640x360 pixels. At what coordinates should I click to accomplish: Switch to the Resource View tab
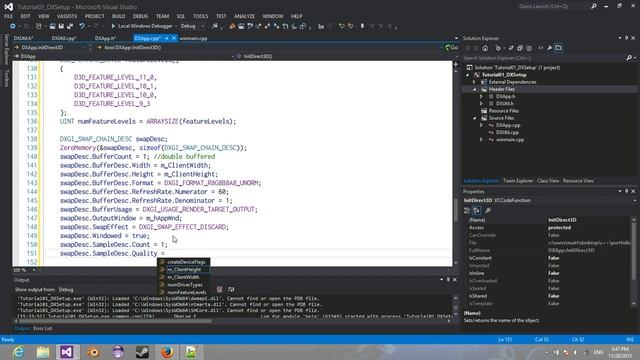click(x=578, y=181)
